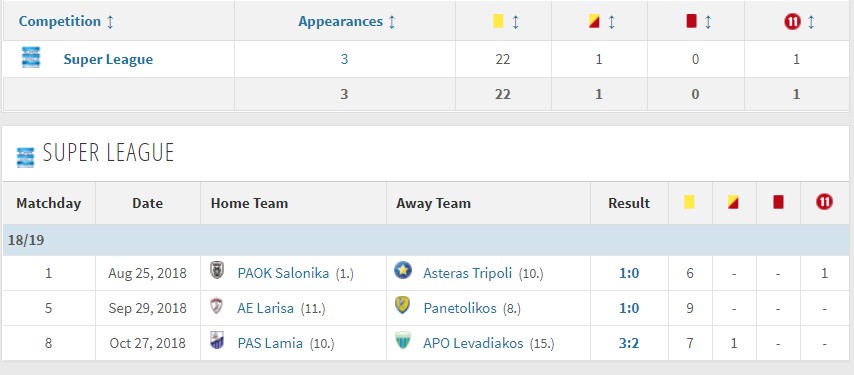Screen dimensions: 854x375
Task: Sort by second yellow cards column arrow
Action: pos(611,22)
